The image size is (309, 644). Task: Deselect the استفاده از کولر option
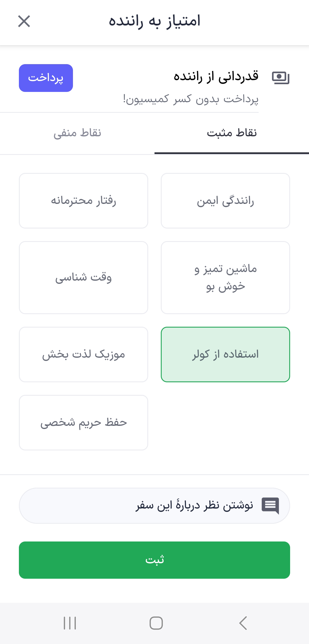click(x=225, y=355)
